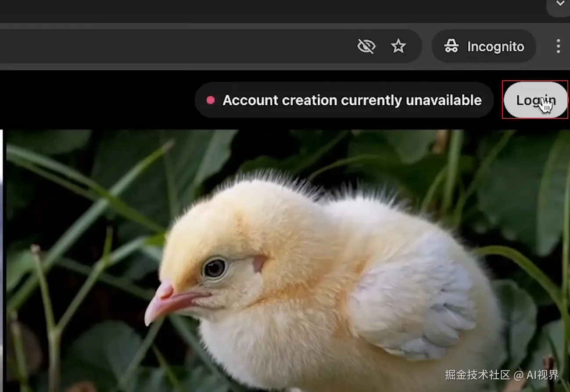The height and width of the screenshot is (392, 570).
Task: Bookmark this page with the star icon
Action: tap(398, 46)
